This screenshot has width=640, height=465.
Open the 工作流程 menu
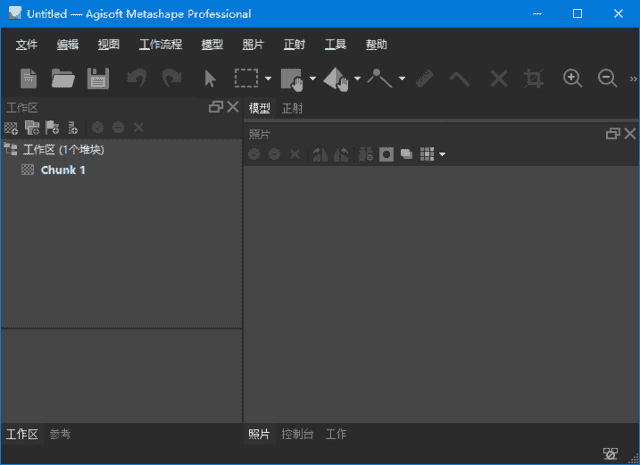coord(161,45)
